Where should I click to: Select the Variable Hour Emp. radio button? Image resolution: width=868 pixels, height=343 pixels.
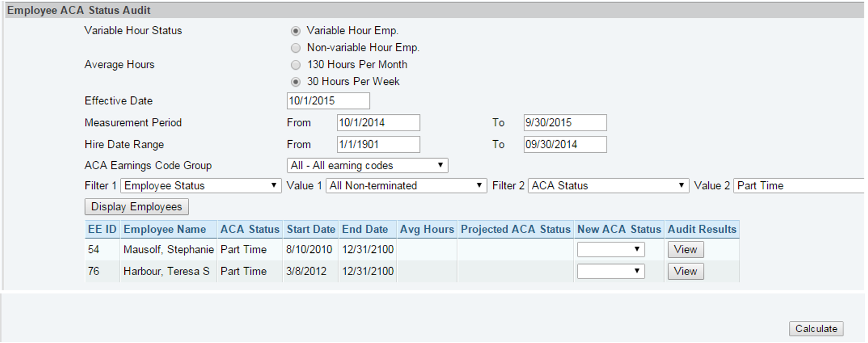295,31
